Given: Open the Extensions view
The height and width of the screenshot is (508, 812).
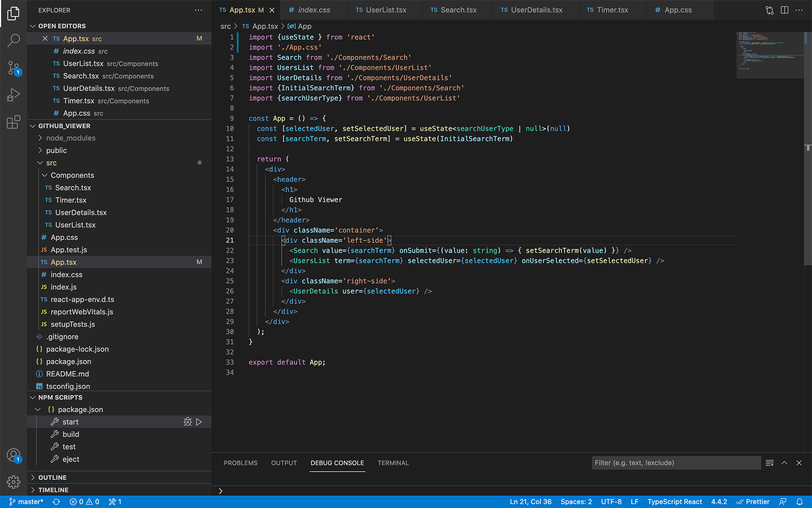Looking at the screenshot, I should [x=14, y=122].
